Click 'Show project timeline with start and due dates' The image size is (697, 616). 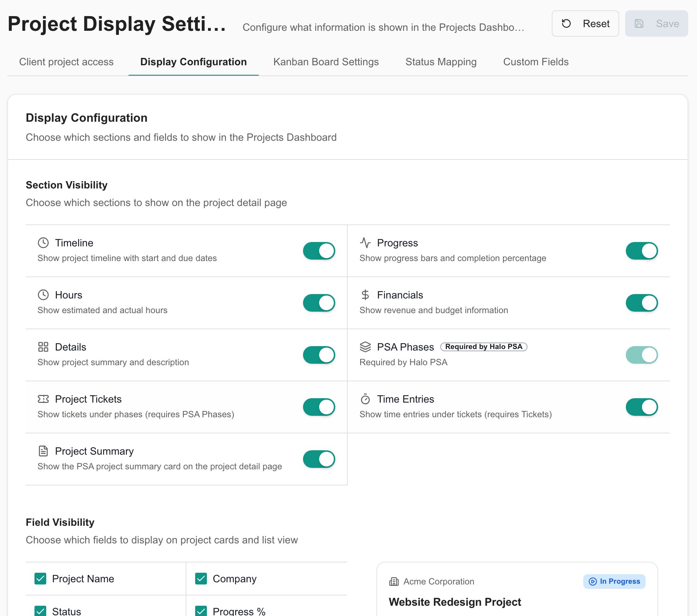[127, 258]
